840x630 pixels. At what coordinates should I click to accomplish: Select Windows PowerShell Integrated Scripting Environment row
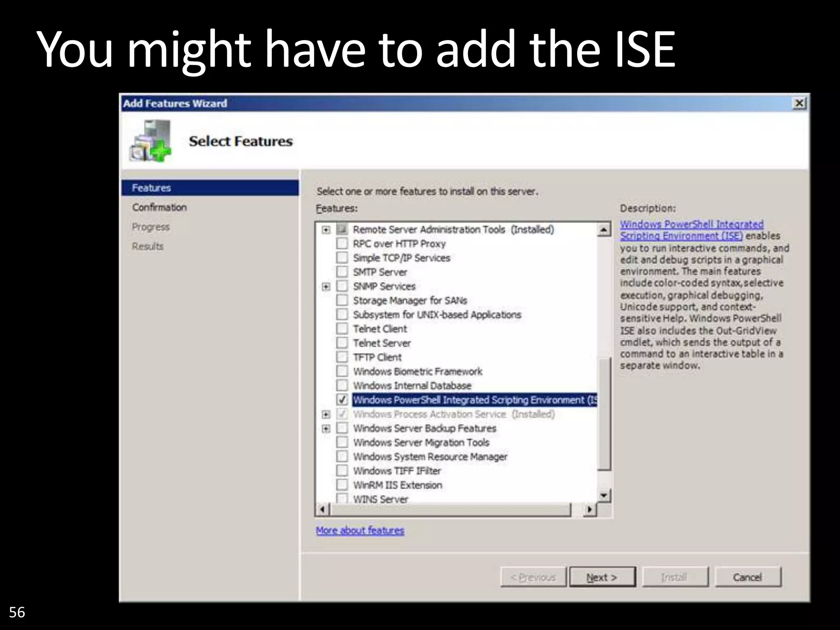point(475,400)
